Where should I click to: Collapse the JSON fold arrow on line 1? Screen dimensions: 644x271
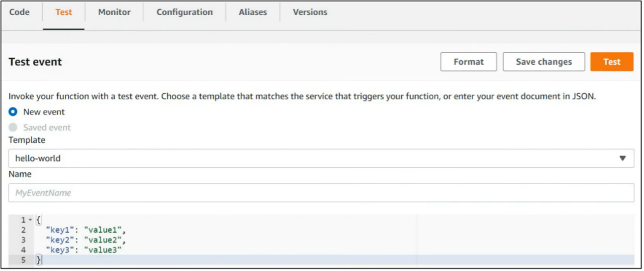tap(30, 220)
